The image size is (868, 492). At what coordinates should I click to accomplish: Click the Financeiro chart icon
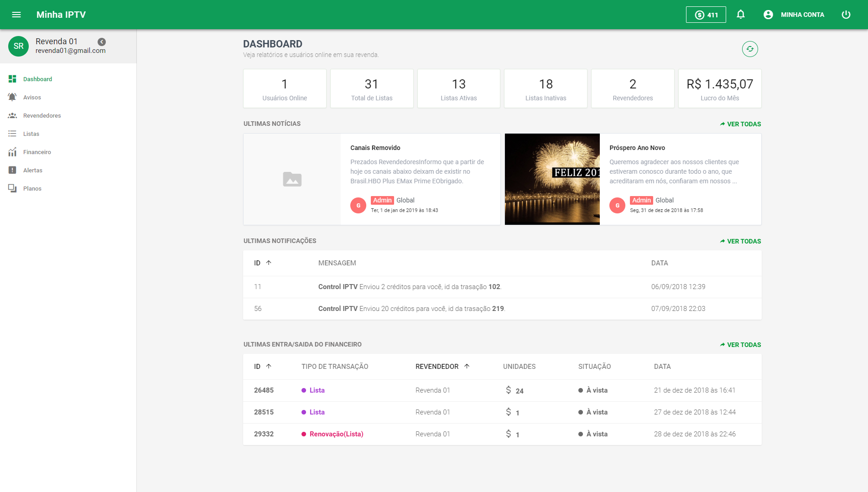coord(12,152)
